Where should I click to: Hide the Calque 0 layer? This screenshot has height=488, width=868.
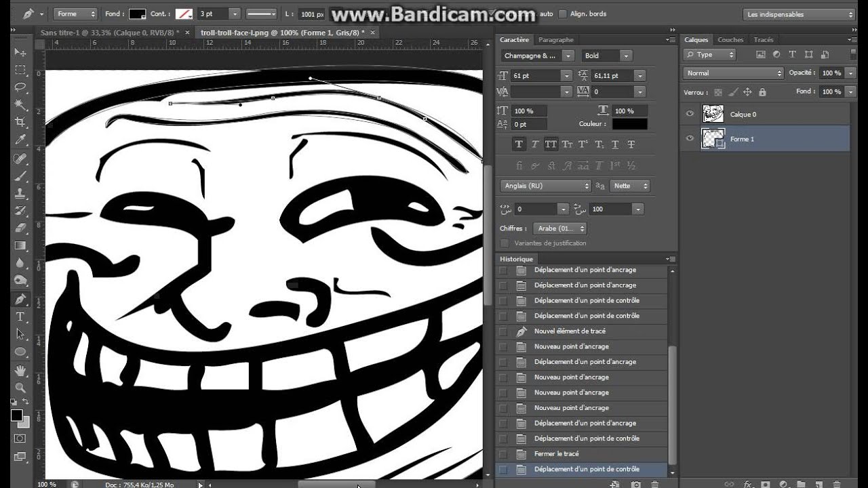(690, 114)
